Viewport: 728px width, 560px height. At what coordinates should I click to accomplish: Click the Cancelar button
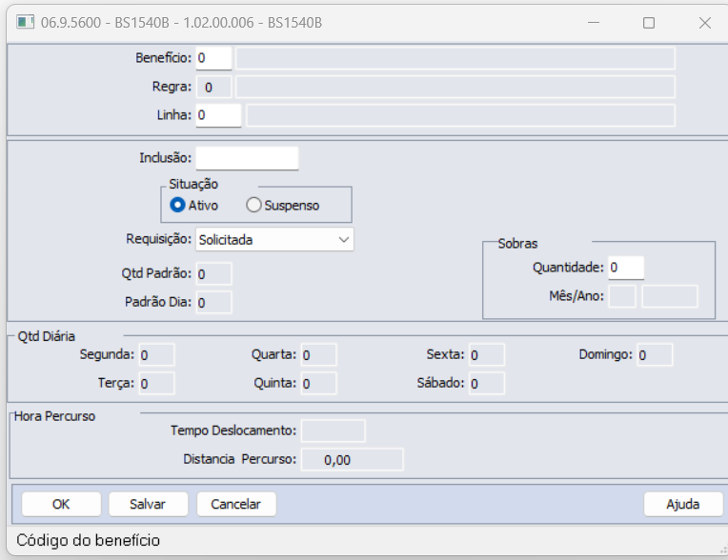coord(236,505)
